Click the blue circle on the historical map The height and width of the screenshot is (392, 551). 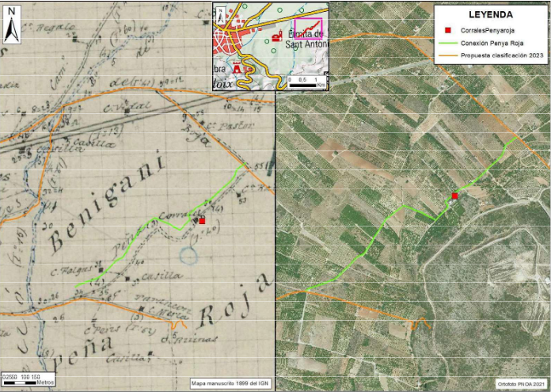tap(188, 254)
